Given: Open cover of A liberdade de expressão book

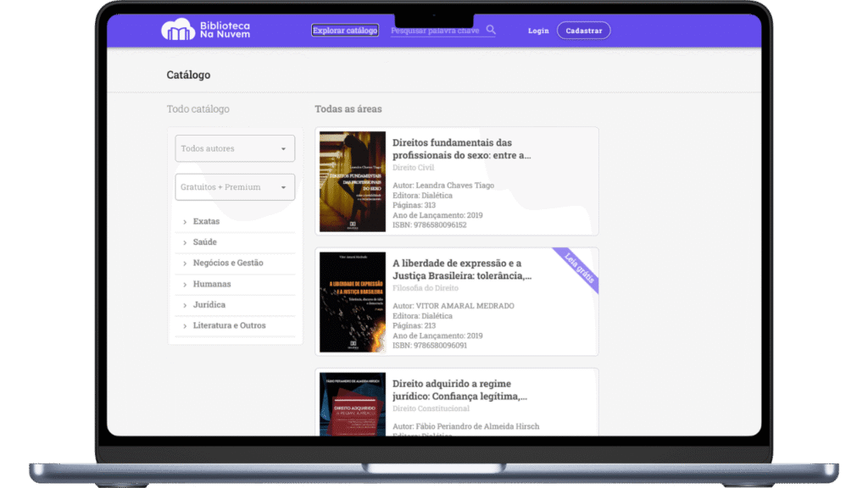Looking at the screenshot, I should click(x=353, y=302).
